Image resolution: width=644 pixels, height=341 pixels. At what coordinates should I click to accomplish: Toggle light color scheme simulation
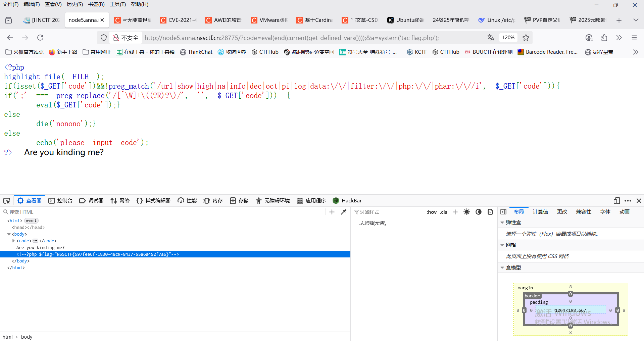click(467, 212)
